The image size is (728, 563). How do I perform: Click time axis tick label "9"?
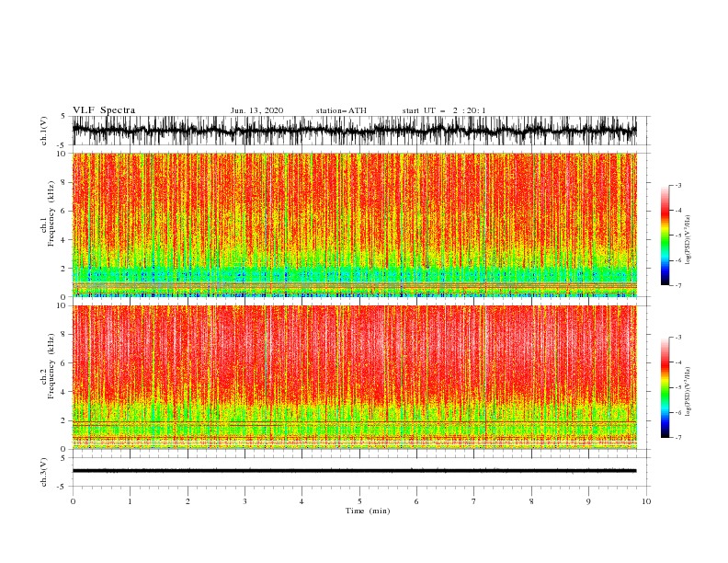coord(588,501)
